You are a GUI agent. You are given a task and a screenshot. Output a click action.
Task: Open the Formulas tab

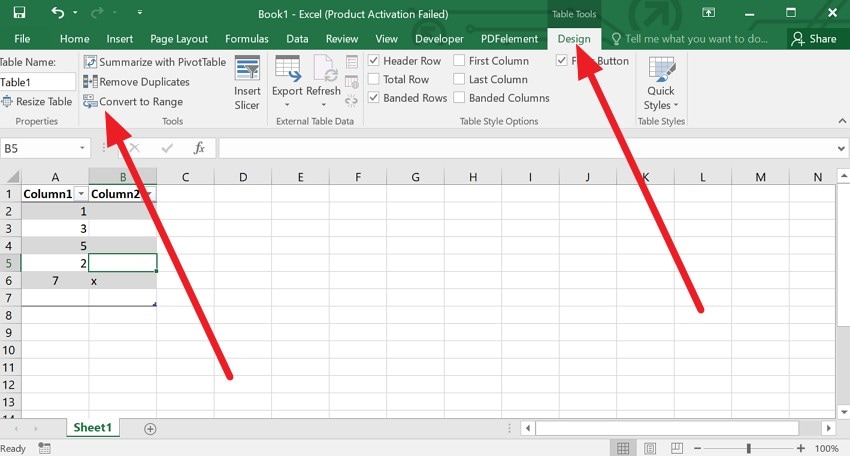pyautogui.click(x=247, y=39)
